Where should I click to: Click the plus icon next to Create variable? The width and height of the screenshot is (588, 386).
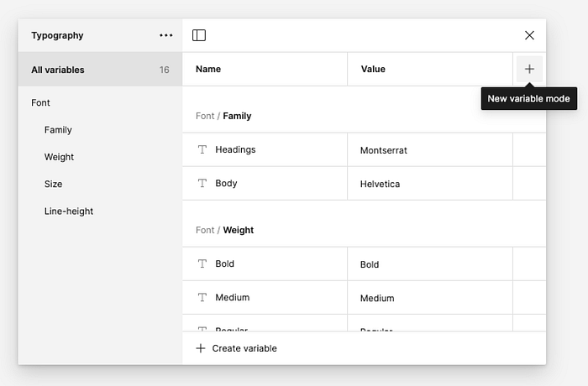click(x=200, y=348)
